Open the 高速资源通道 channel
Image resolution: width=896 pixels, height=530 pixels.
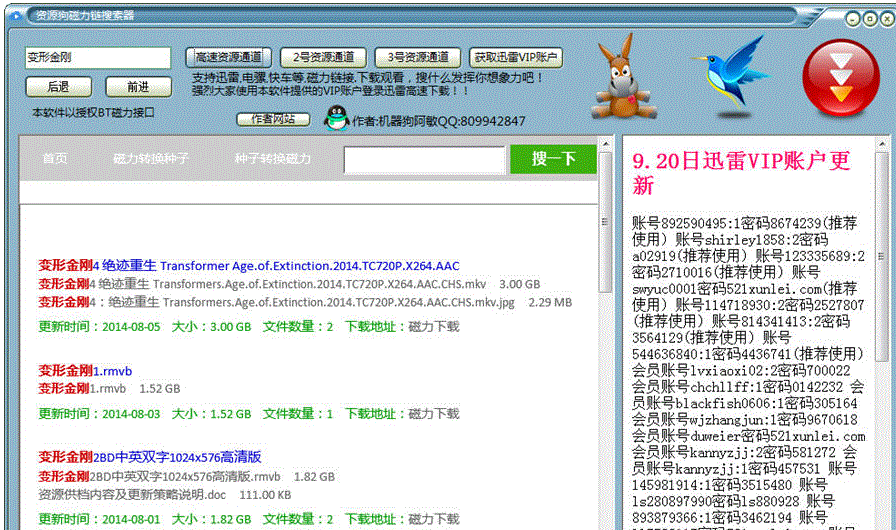(228, 58)
